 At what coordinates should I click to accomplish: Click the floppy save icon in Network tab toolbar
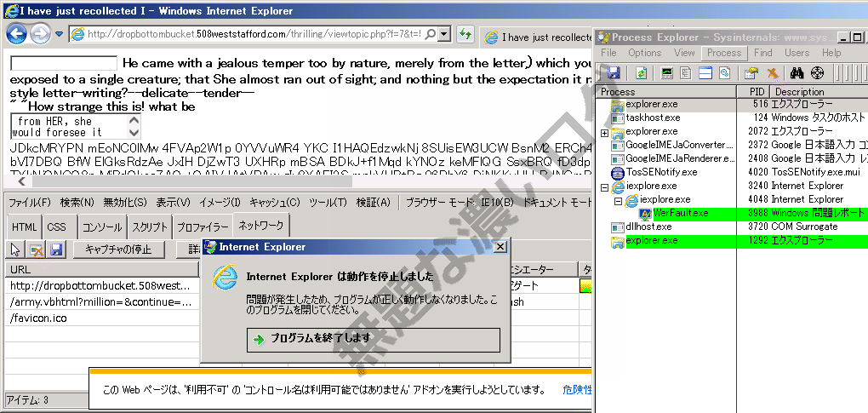pos(56,250)
